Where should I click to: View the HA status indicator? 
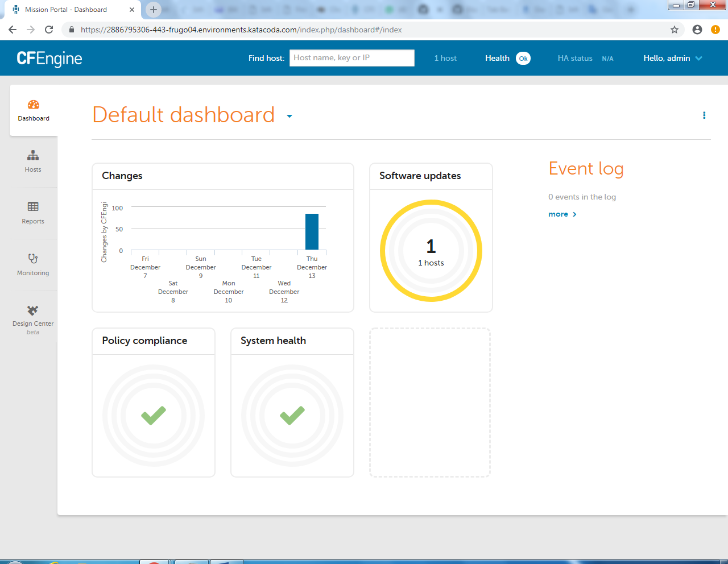[x=574, y=58]
